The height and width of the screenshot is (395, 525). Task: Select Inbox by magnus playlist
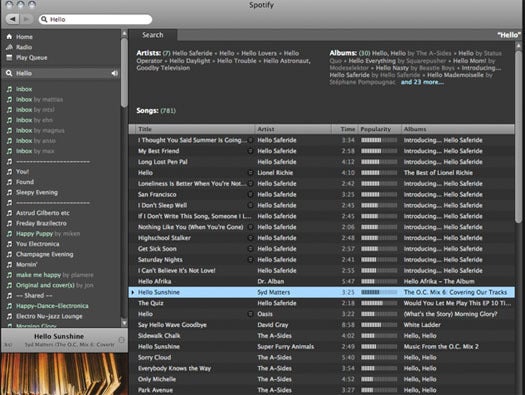click(x=40, y=130)
